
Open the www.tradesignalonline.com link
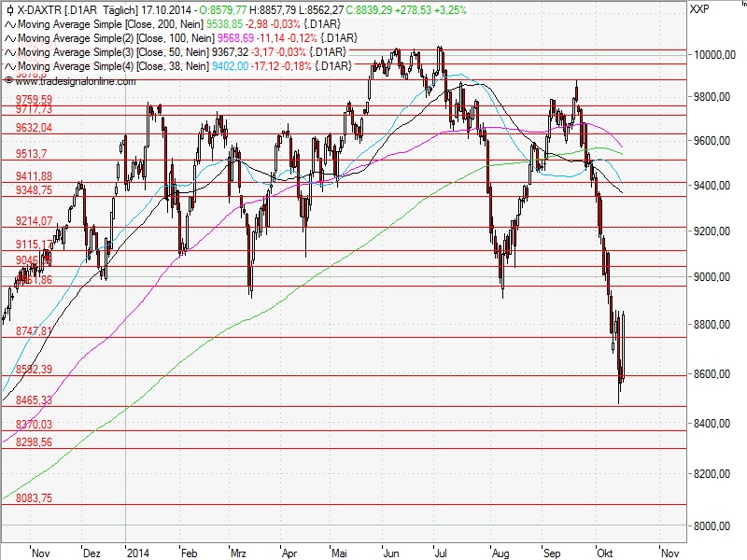tap(74, 83)
